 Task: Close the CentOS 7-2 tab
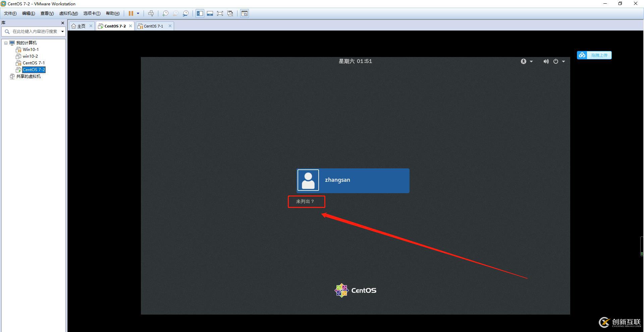coord(130,26)
